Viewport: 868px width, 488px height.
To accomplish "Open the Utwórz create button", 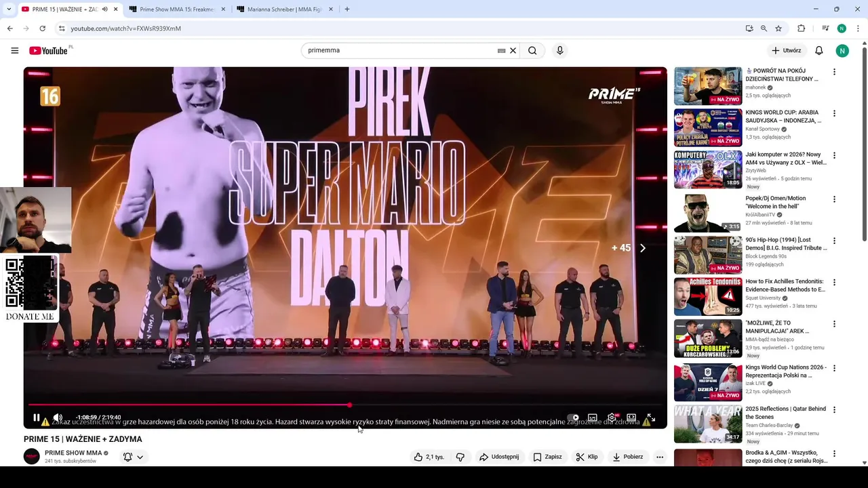I will click(787, 50).
